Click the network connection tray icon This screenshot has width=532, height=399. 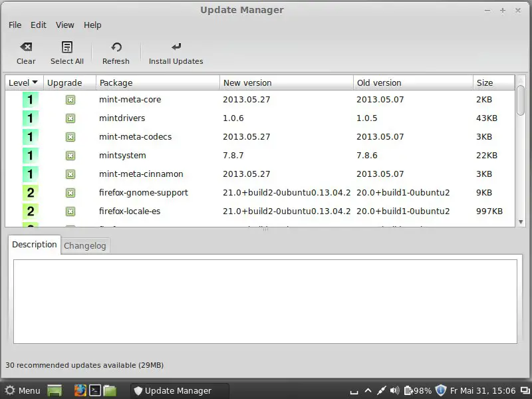[x=381, y=391]
